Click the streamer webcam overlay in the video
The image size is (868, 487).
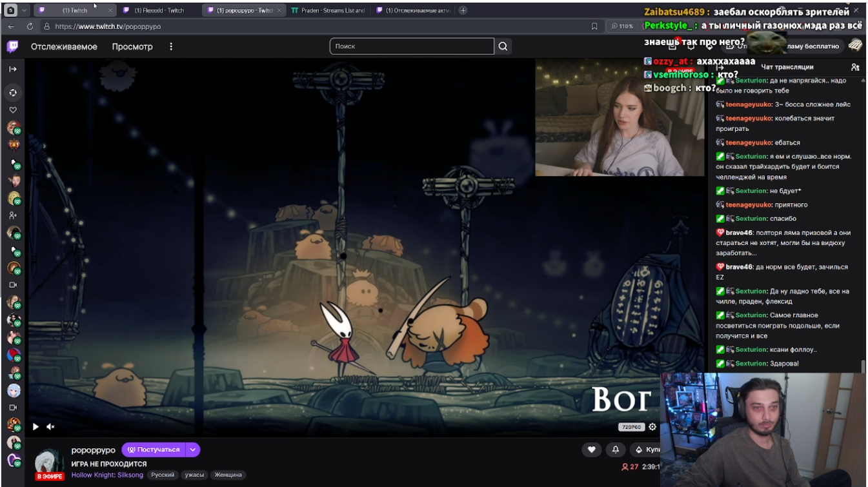tap(620, 118)
